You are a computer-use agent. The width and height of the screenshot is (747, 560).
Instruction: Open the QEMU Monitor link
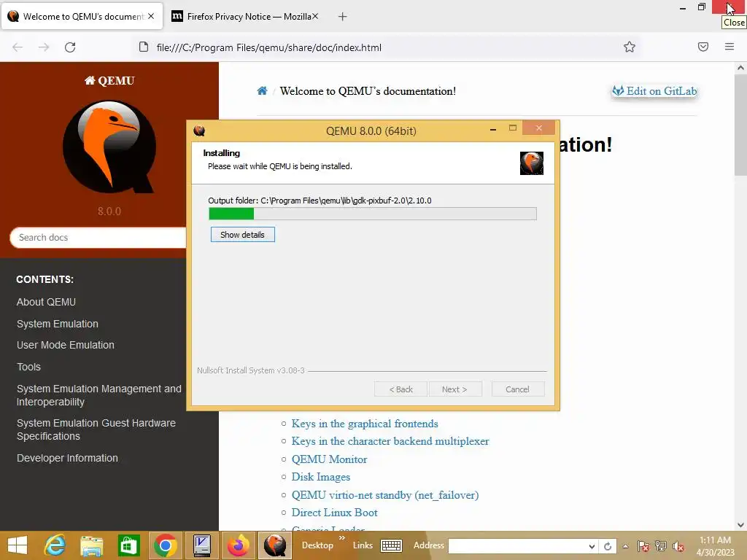[x=329, y=459]
